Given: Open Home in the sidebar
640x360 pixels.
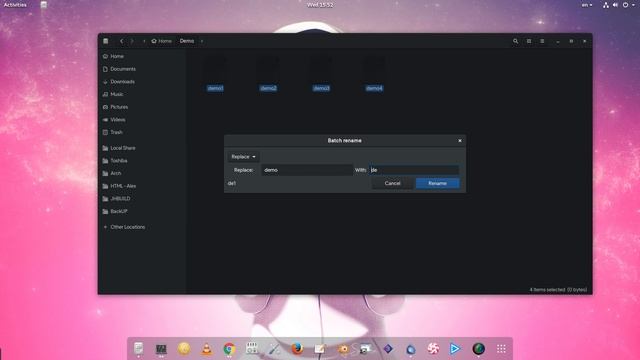Looking at the screenshot, I should [117, 56].
